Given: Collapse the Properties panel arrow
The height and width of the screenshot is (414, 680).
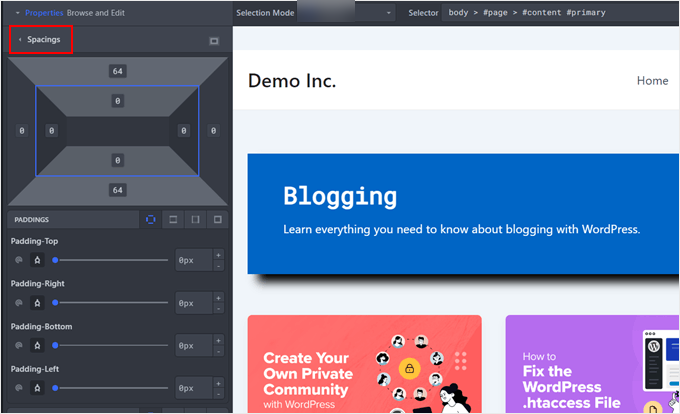Looking at the screenshot, I should 18,13.
